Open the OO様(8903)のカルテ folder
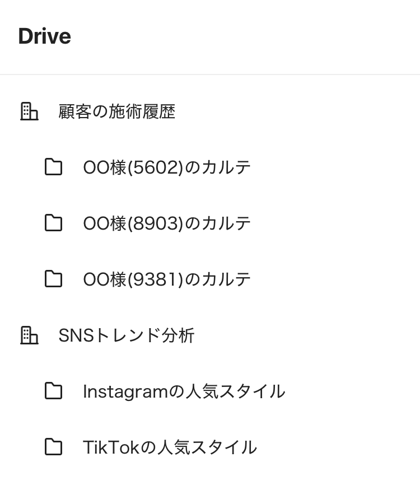The width and height of the screenshot is (420, 504). pos(167,223)
